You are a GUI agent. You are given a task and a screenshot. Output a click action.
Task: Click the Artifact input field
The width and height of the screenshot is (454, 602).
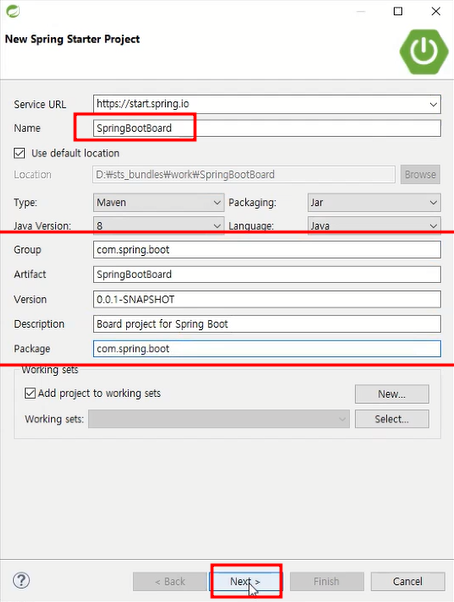(267, 275)
